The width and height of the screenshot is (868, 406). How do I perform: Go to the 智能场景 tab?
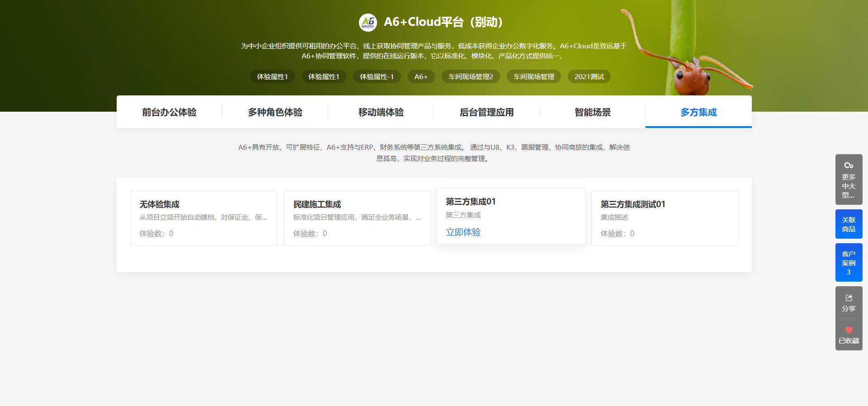click(x=592, y=112)
